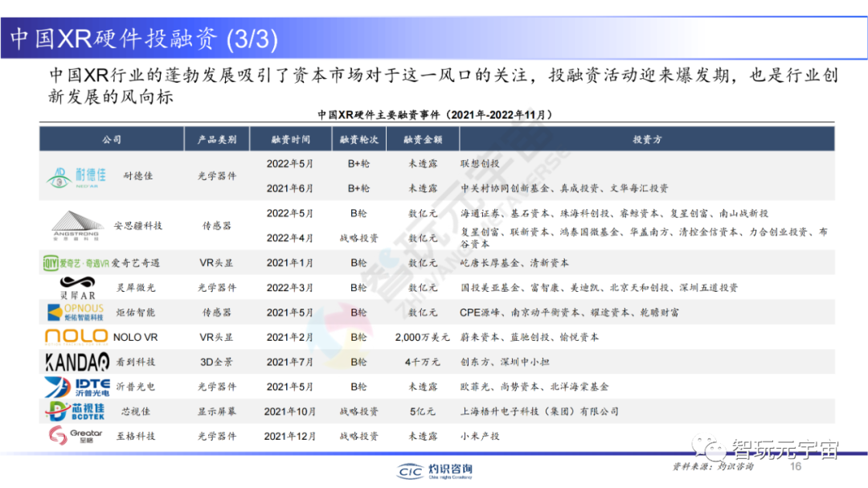Click the company name 灵犀微光
Viewport: 868px width, 488px height.
(136, 288)
